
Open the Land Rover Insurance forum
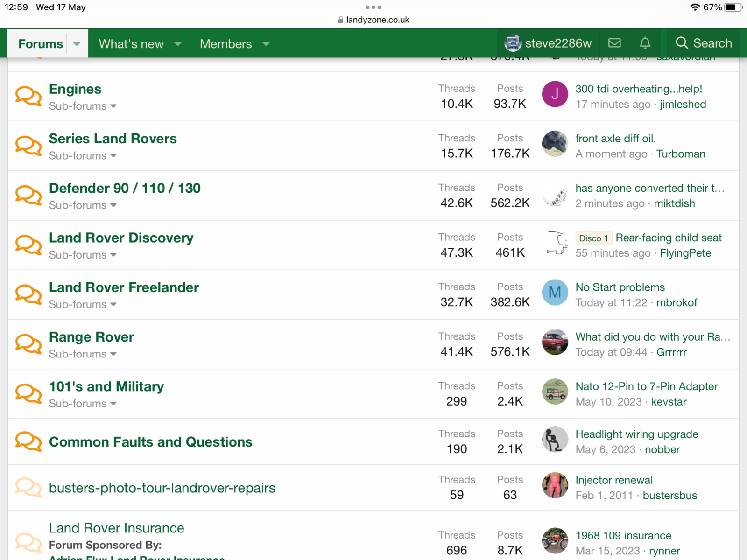tap(116, 528)
